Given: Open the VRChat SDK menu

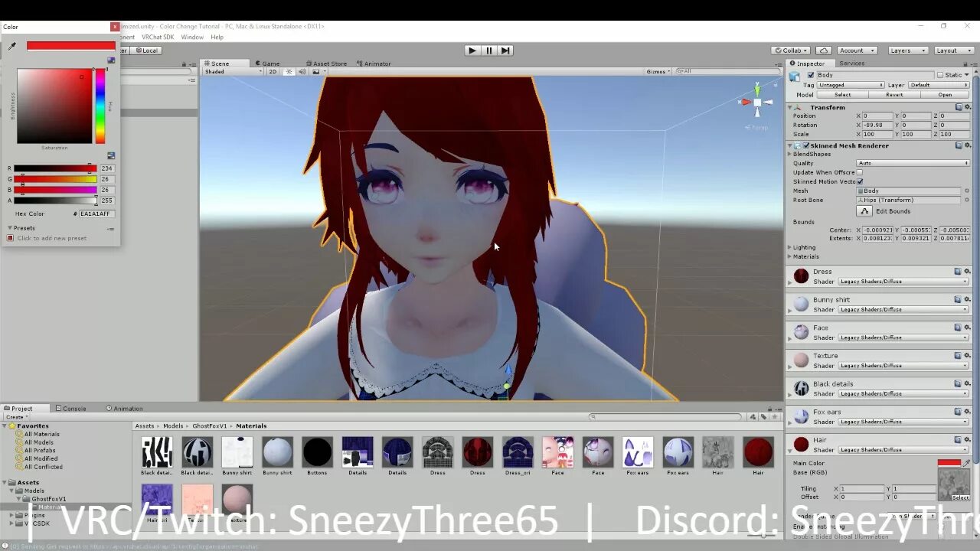Looking at the screenshot, I should [158, 37].
